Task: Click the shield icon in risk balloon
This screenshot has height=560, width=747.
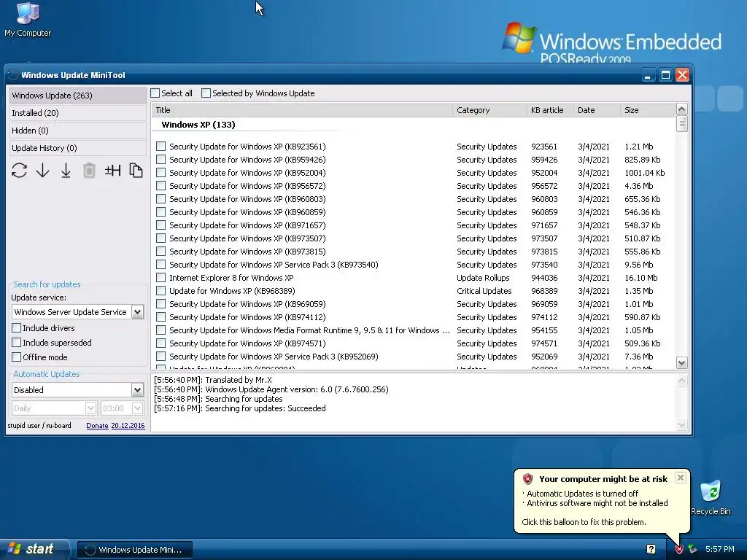Action: tap(527, 479)
